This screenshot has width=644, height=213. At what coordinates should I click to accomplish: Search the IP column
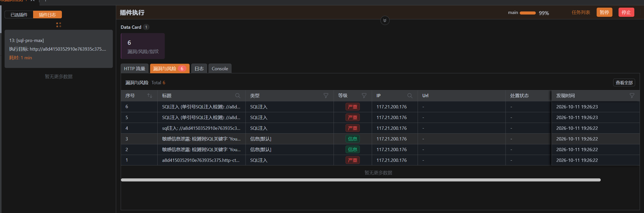(410, 96)
